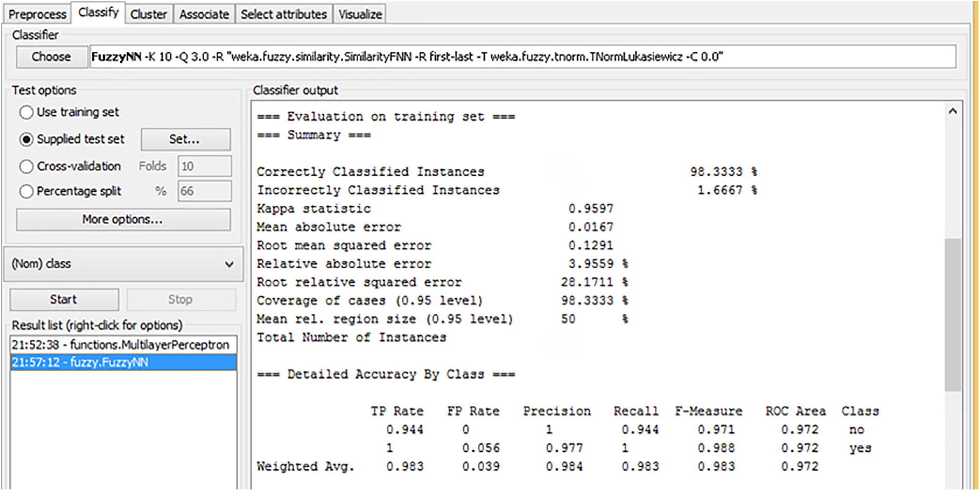Go to the Cluster tab
The width and height of the screenshot is (980, 491).
click(148, 14)
